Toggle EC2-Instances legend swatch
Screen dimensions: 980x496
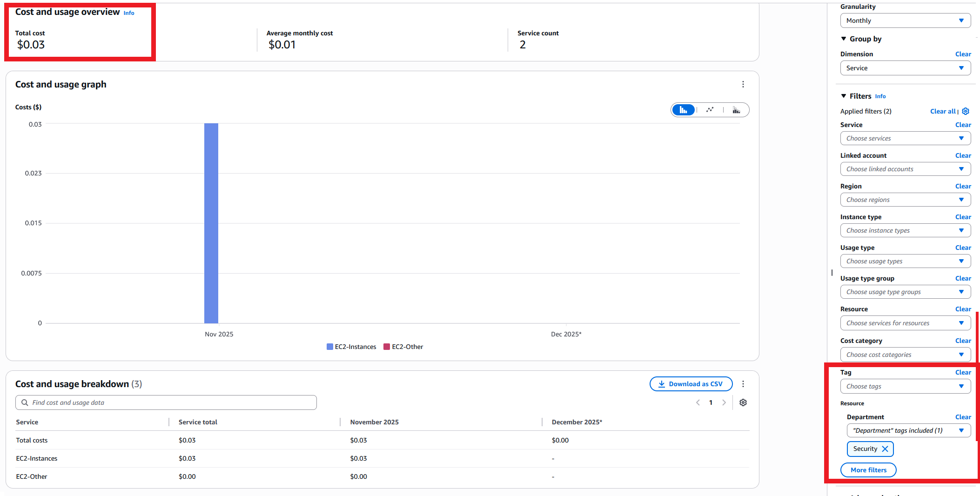tap(330, 347)
